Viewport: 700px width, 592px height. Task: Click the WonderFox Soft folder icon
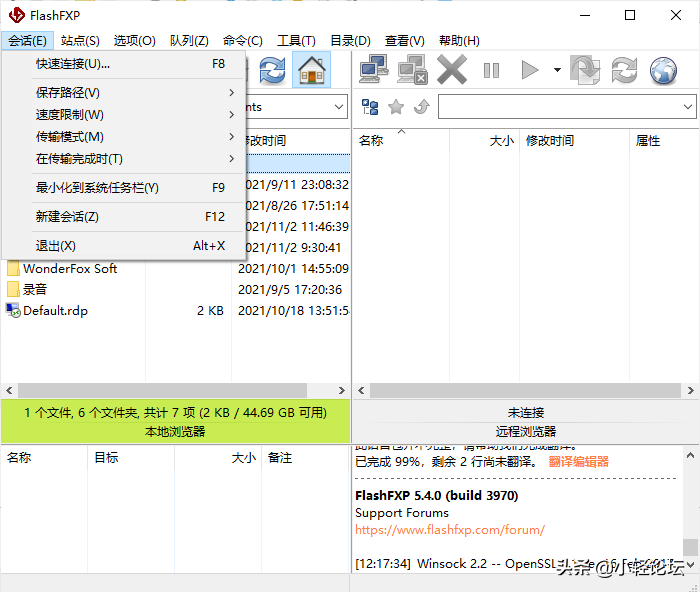click(x=13, y=268)
